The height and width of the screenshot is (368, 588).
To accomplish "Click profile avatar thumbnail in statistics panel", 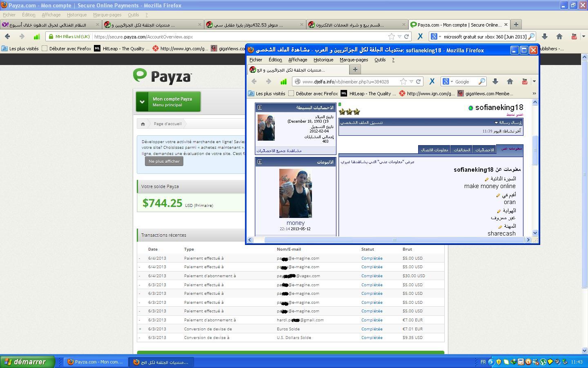I will click(266, 128).
